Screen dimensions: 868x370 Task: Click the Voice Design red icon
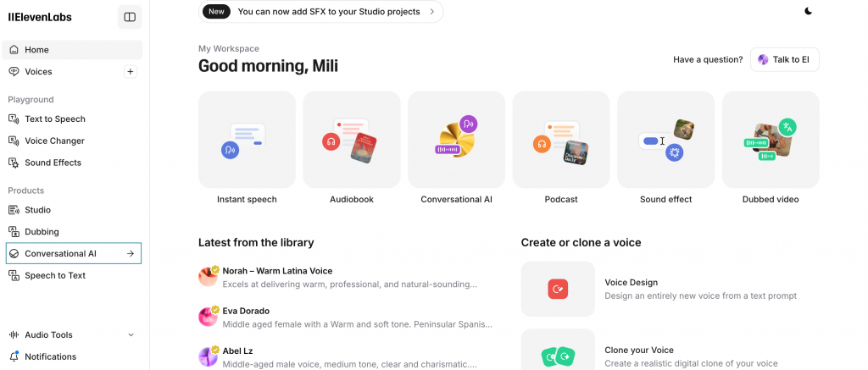tap(558, 289)
